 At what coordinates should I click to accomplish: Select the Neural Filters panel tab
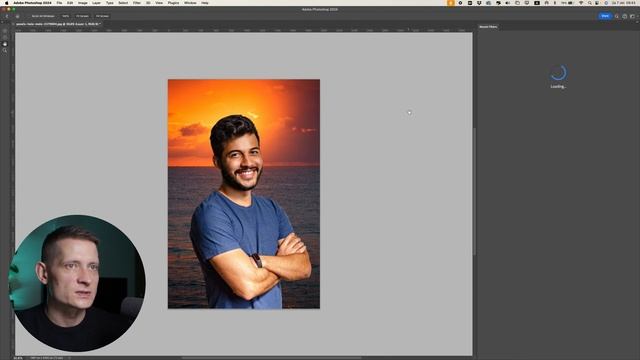[x=488, y=27]
